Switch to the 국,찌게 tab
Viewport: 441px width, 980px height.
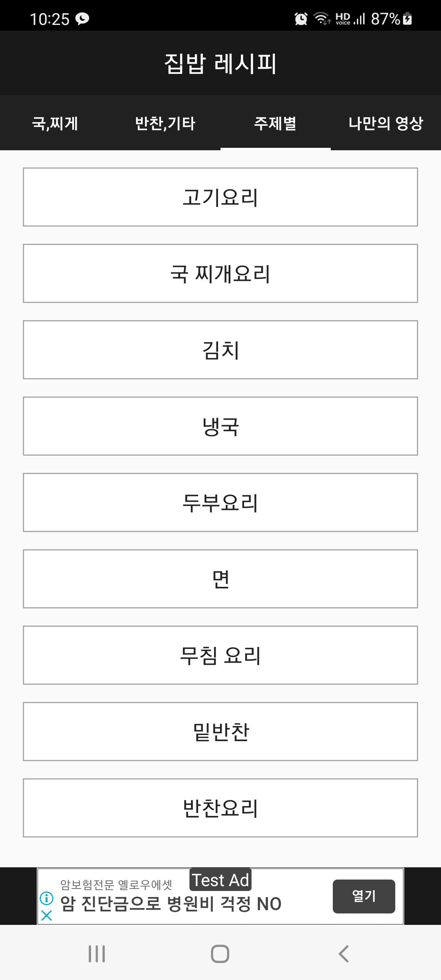(x=55, y=123)
